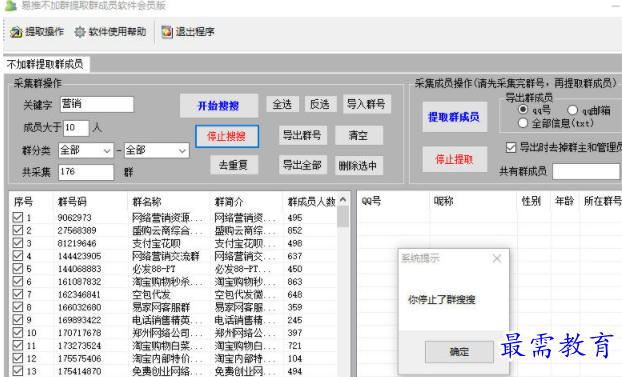Confirm the dialog with 确定
Image resolution: width=622 pixels, height=377 pixels.
tap(459, 352)
